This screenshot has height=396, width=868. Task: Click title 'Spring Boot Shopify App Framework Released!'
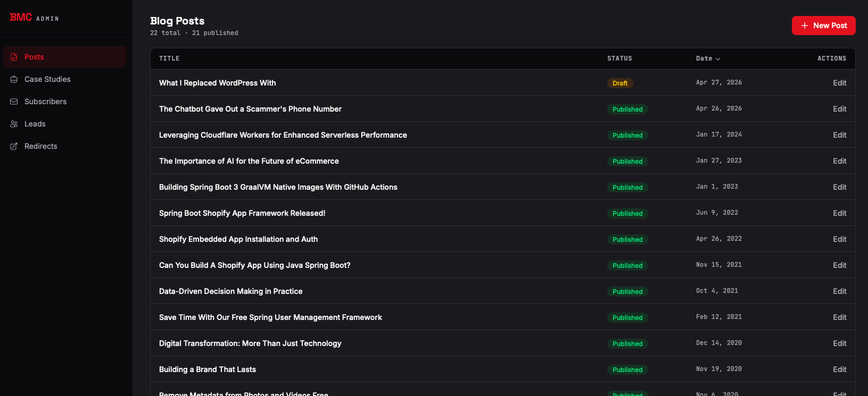point(242,213)
